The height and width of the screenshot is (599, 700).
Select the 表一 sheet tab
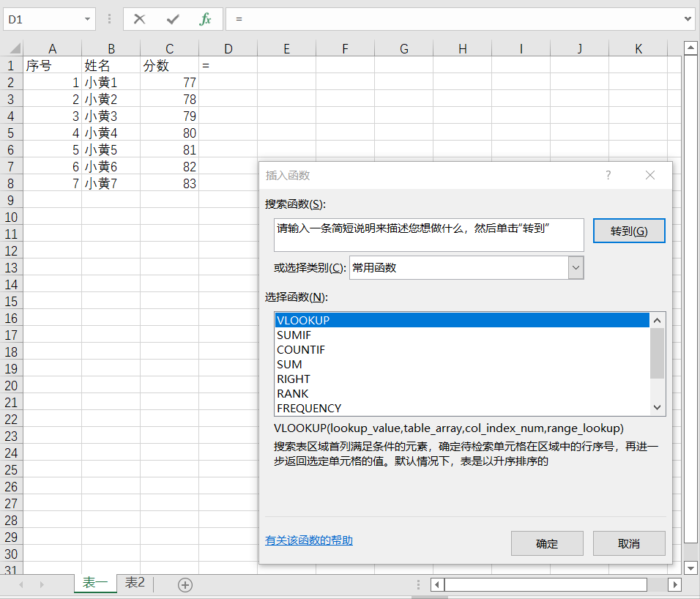95,582
